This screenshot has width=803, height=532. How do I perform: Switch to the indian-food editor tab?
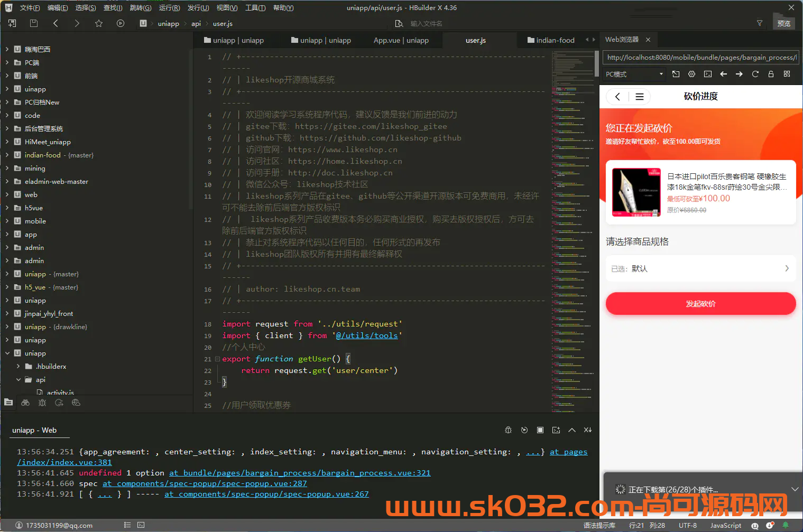(551, 40)
